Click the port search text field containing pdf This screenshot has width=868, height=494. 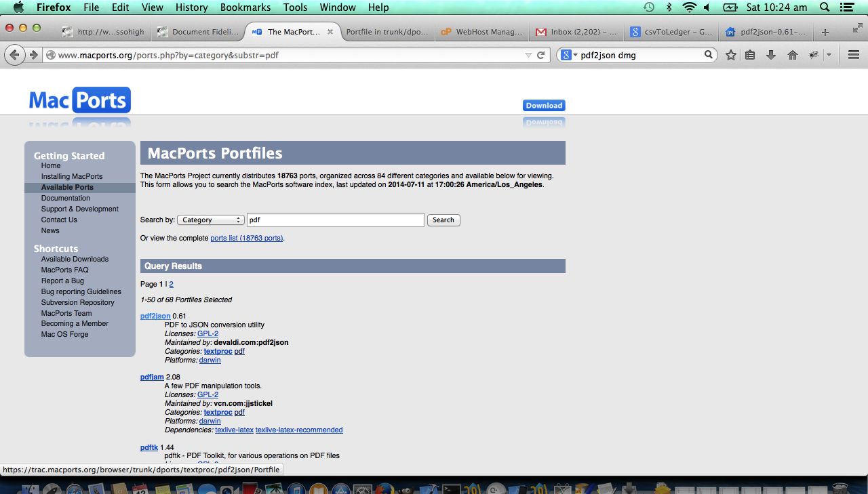(x=336, y=220)
